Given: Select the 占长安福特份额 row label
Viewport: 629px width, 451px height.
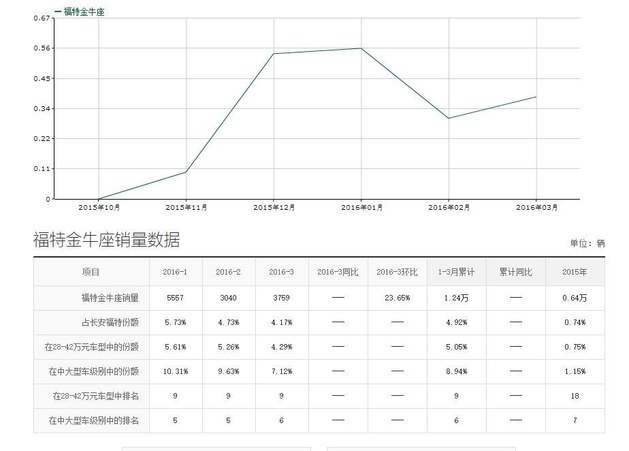Looking at the screenshot, I should coord(110,322).
